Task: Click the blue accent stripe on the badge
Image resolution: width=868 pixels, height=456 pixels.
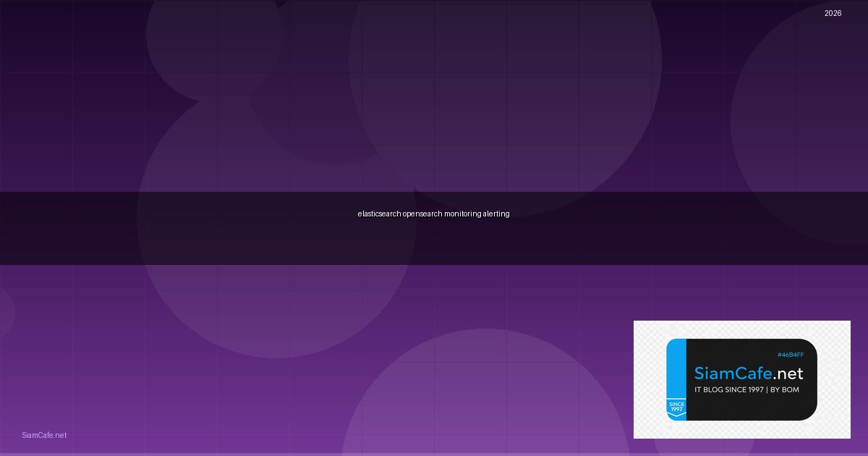Action: [676, 362]
